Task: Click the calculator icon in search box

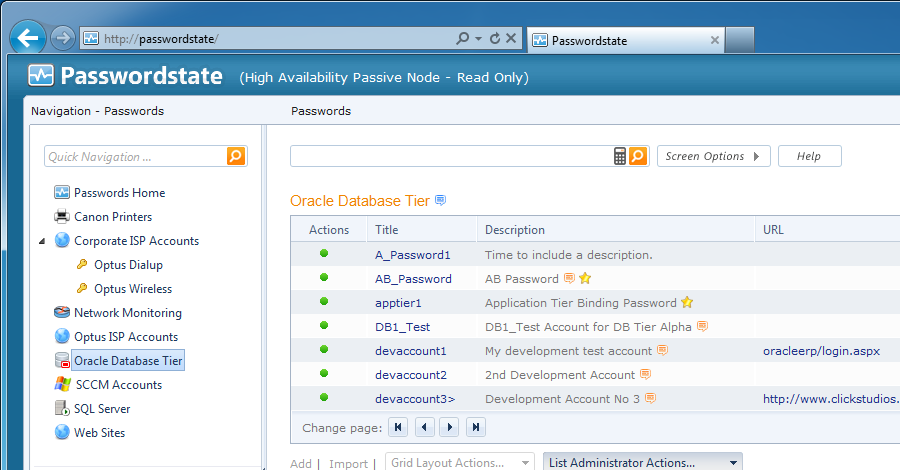Action: 620,156
